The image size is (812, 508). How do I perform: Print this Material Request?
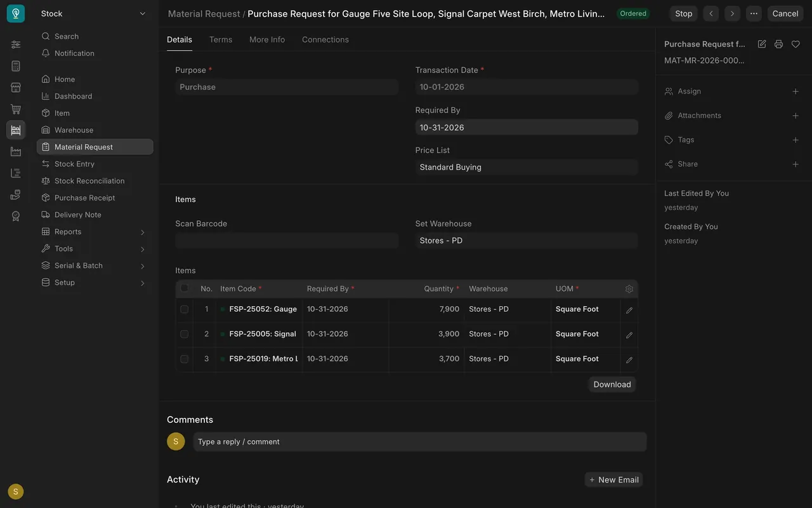(x=778, y=44)
